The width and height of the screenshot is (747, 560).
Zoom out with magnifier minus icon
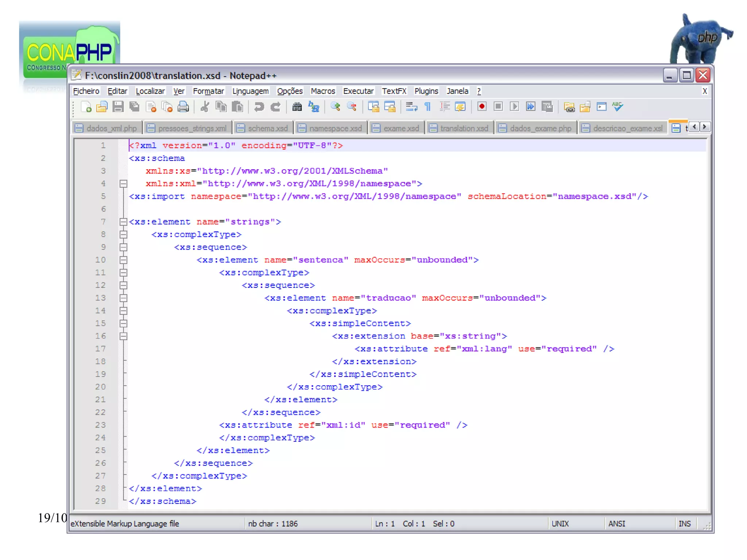(x=351, y=107)
